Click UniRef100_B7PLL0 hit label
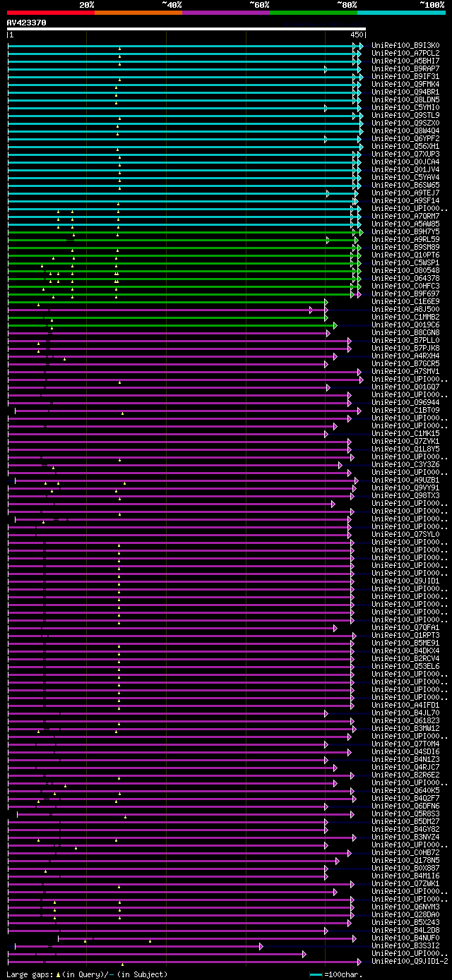 pos(406,341)
